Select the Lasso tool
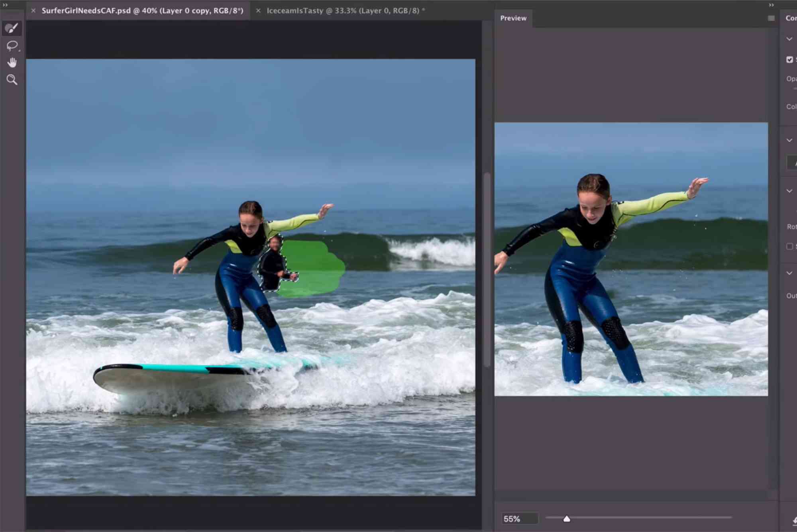 pos(12,45)
